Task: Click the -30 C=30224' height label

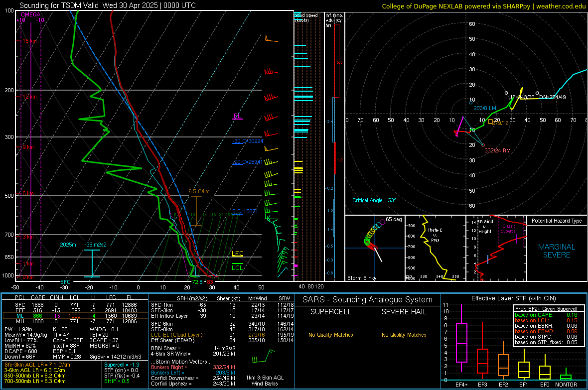Action: pyautogui.click(x=248, y=141)
